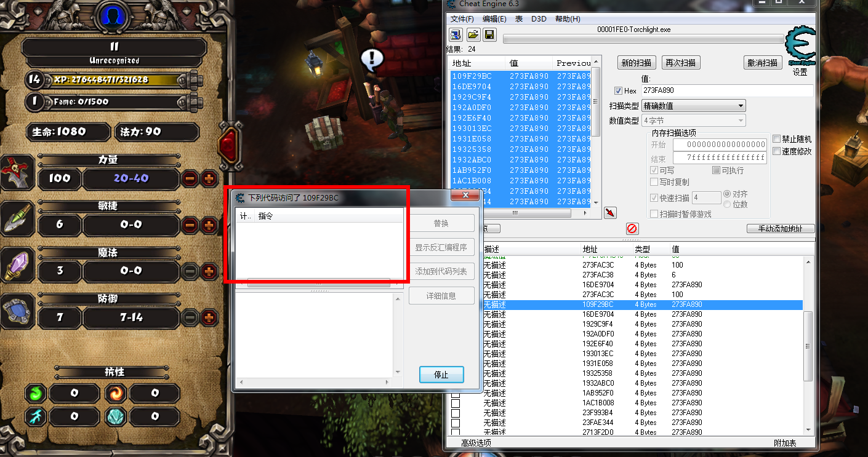Click the 高级选项 label at bottom

[476, 443]
